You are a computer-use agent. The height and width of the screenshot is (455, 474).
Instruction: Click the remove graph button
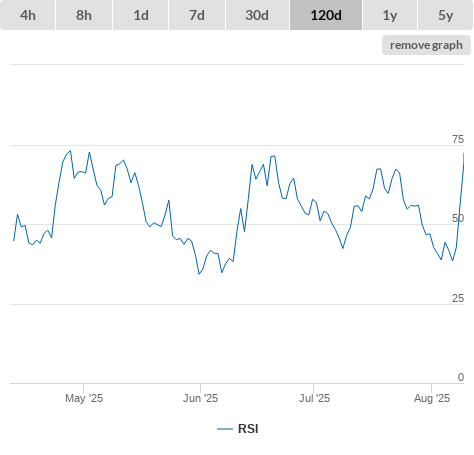(x=426, y=45)
